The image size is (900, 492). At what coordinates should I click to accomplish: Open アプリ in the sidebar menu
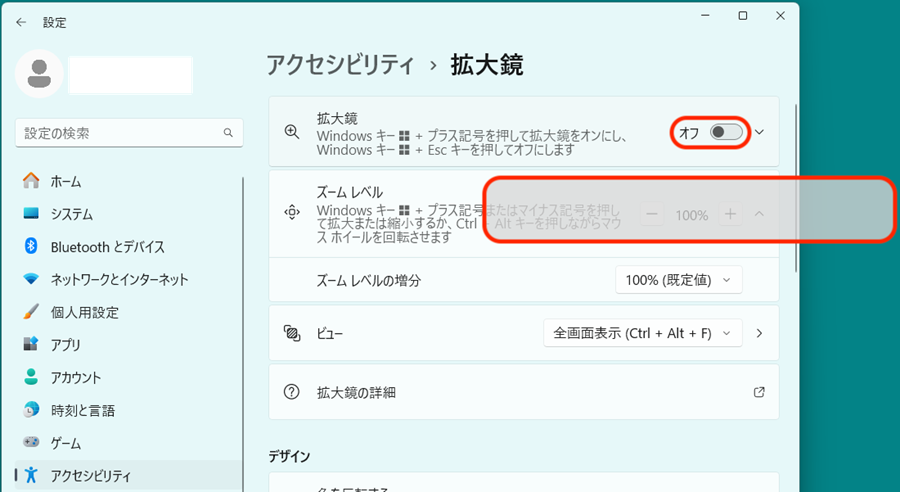(x=65, y=345)
